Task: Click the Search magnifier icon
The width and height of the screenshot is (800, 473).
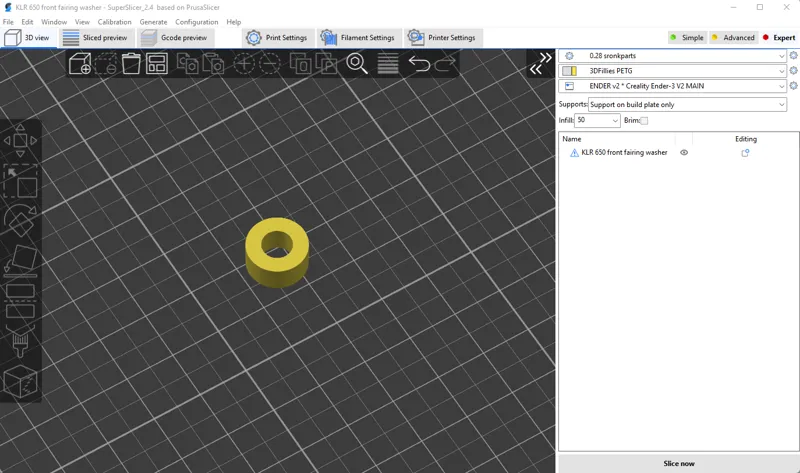Action: coord(357,64)
